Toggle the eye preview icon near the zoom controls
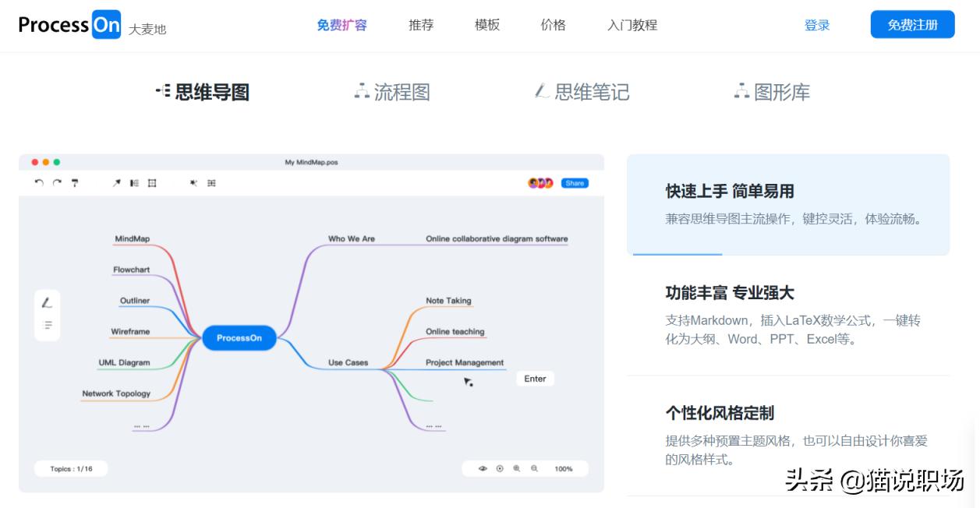The width and height of the screenshot is (980, 508). [x=483, y=468]
